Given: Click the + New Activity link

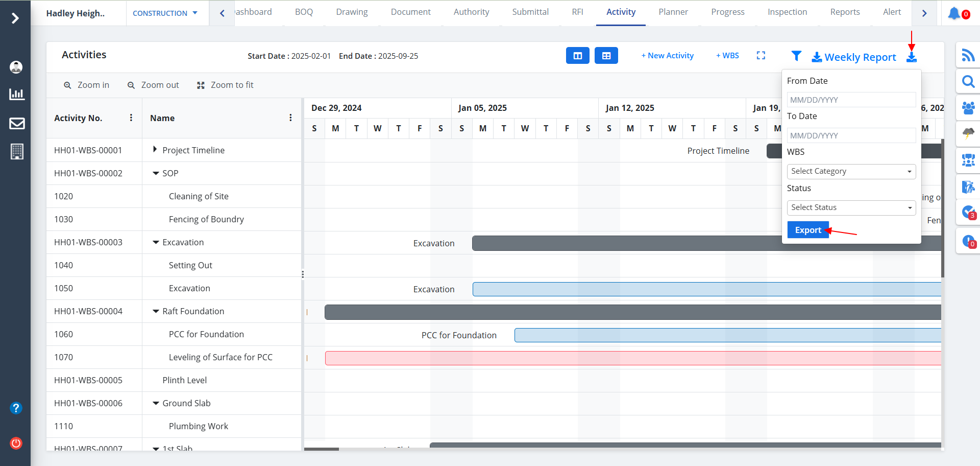Looking at the screenshot, I should click(x=667, y=56).
